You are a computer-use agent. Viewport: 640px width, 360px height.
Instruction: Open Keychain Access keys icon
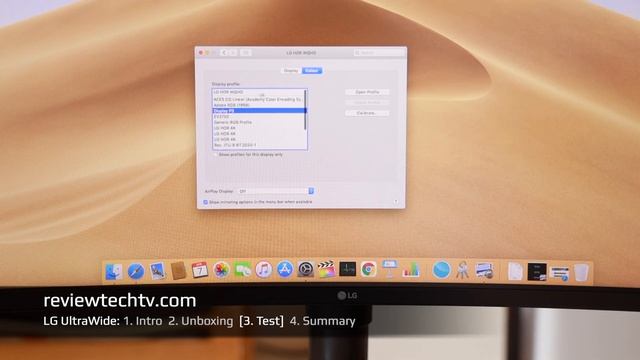462,270
